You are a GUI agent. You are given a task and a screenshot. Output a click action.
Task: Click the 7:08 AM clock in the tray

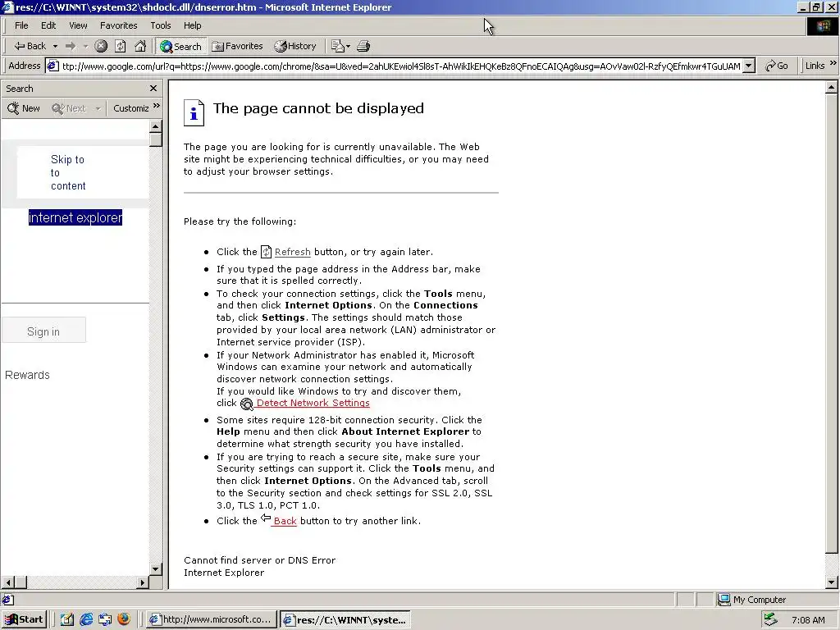coord(808,620)
